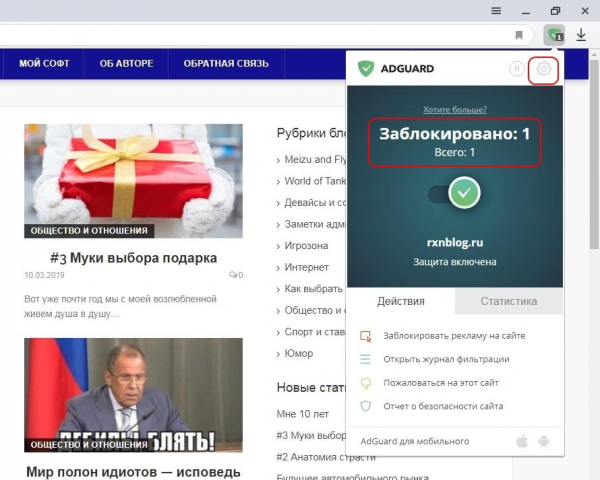Click the AdGuard shield logo
Screen dimensions: 600x480
(x=366, y=69)
